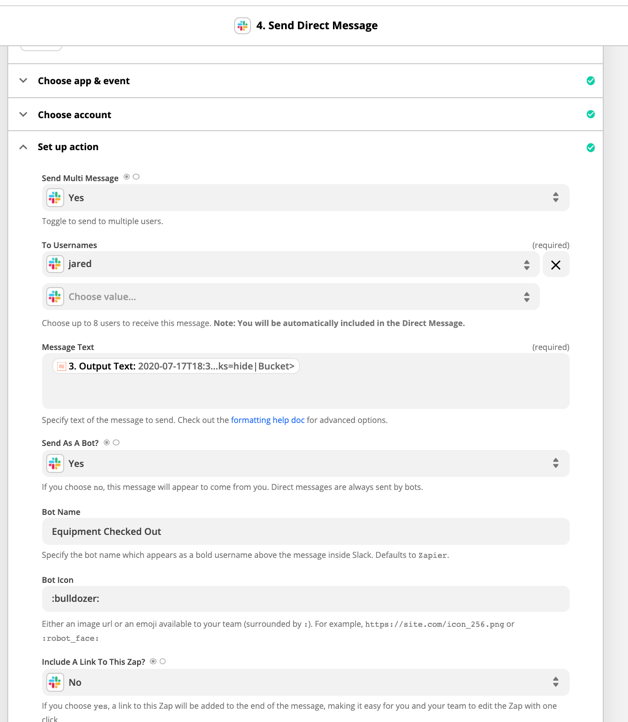The height and width of the screenshot is (722, 628).
Task: Click the Choose account heading
Action: (75, 115)
